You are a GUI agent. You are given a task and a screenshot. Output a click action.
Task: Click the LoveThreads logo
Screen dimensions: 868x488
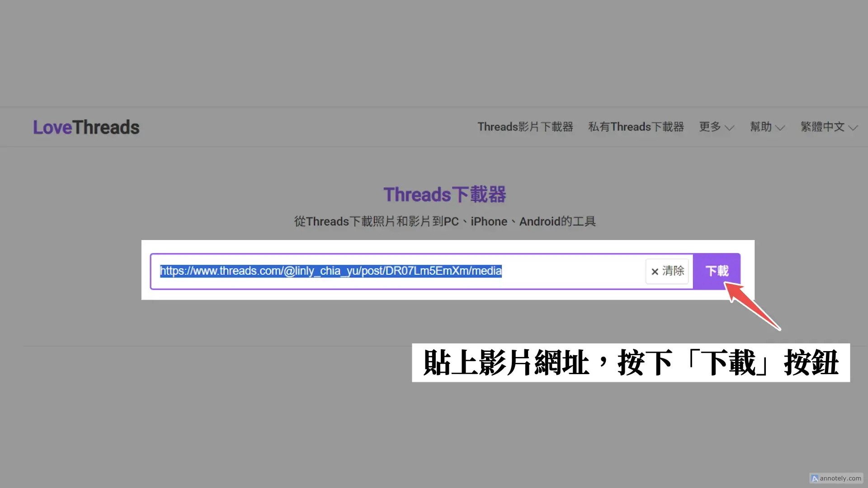86,127
